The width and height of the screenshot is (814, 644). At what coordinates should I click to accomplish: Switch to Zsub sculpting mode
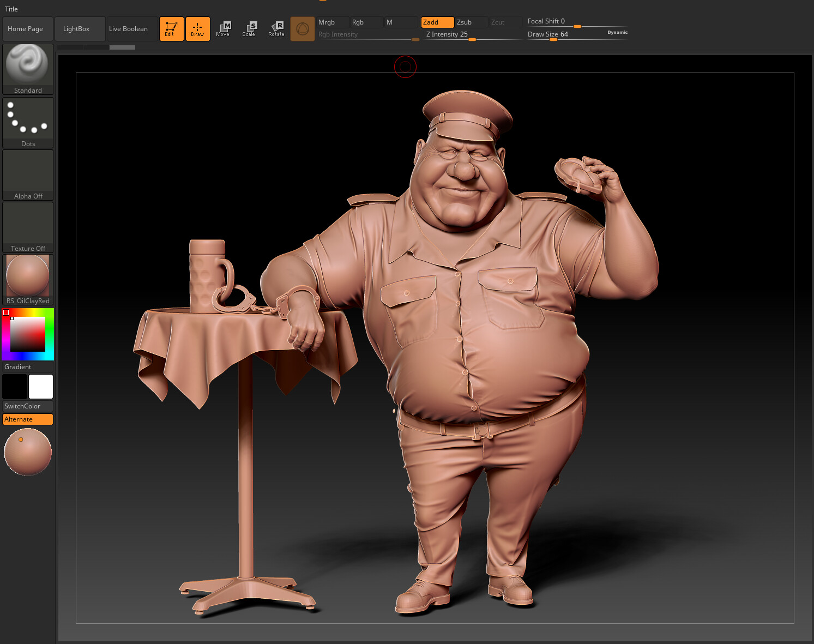(x=471, y=22)
